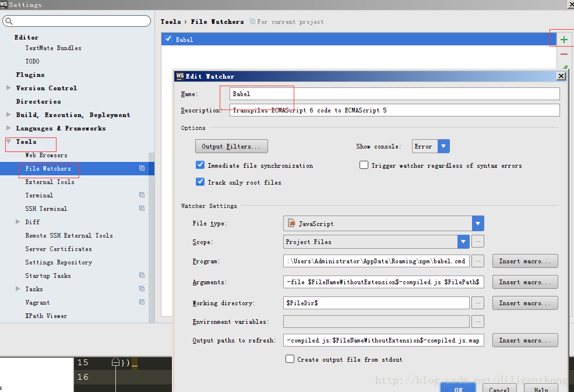Click the search magnifier icon in settings
Image resolution: width=574 pixels, height=392 pixels.
[x=9, y=21]
